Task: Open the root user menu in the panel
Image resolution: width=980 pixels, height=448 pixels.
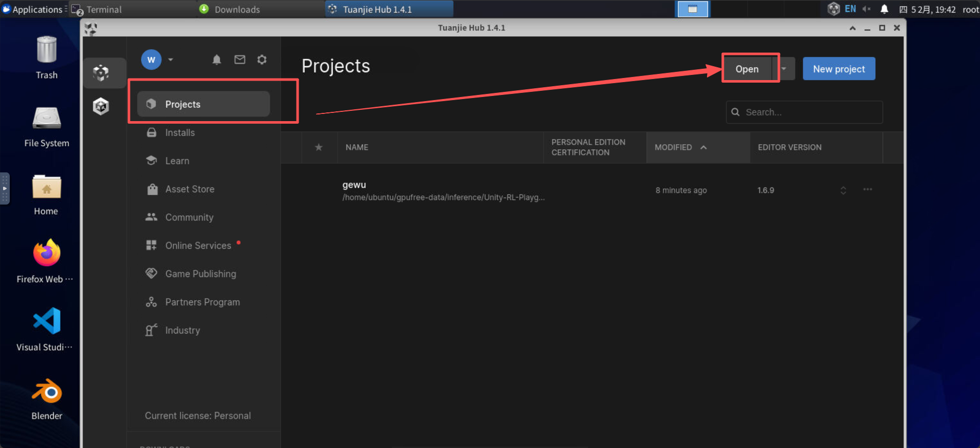Action: point(970,9)
